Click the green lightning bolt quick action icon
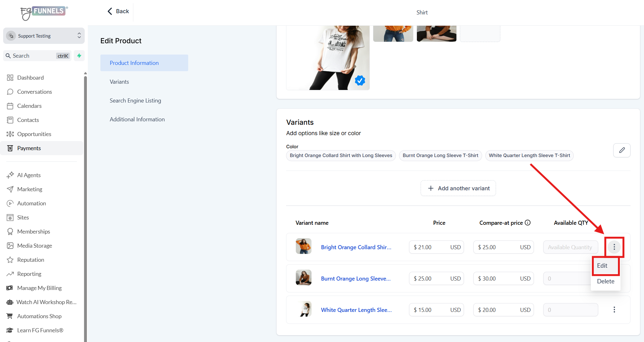The width and height of the screenshot is (644, 342). click(79, 55)
